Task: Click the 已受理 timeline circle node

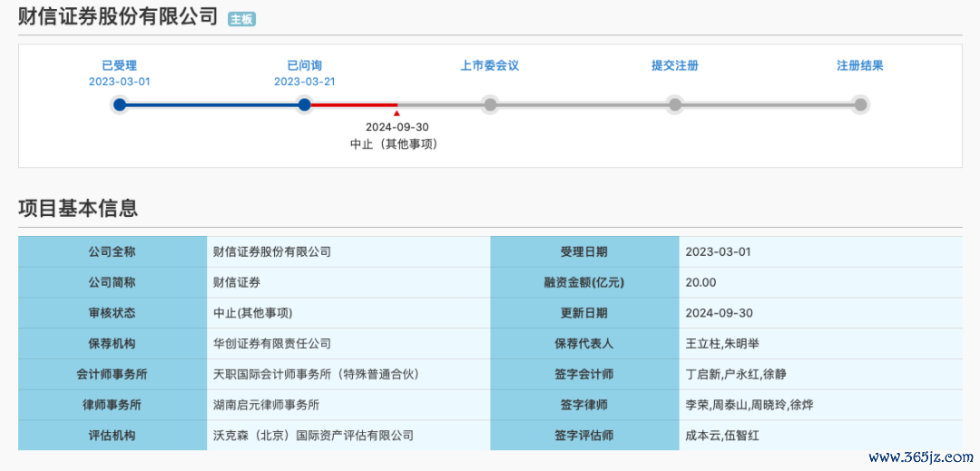Action: (x=120, y=104)
